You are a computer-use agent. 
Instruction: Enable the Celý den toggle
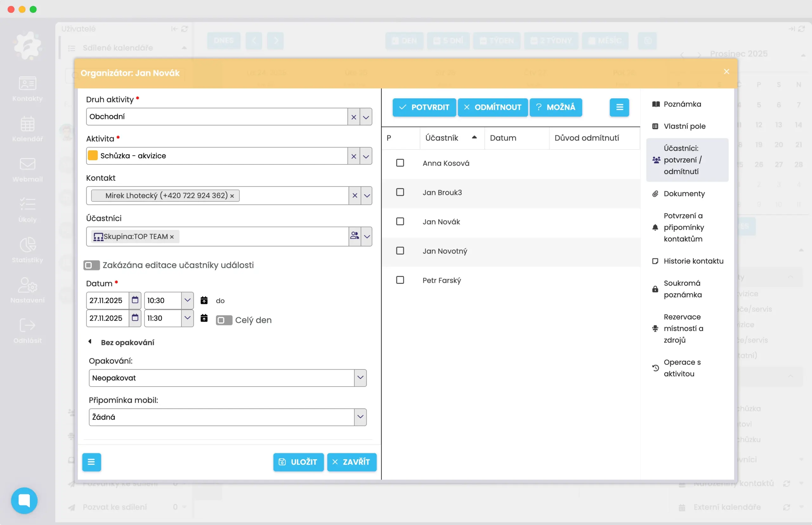coord(224,320)
